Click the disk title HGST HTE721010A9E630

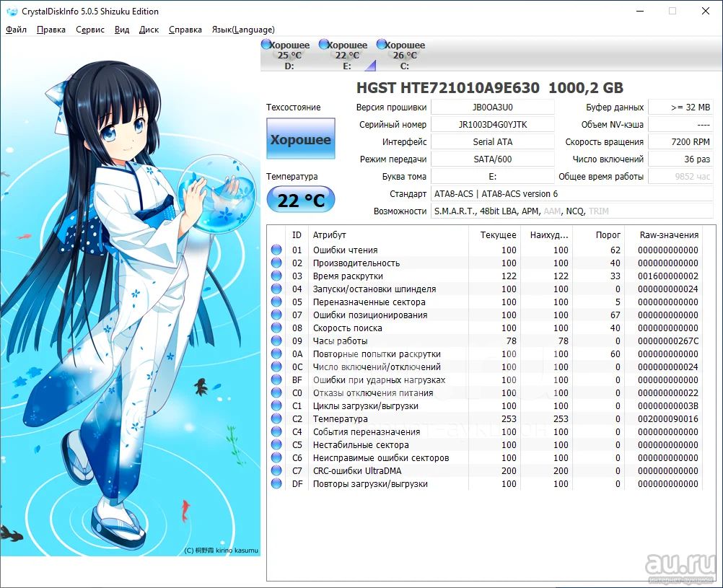click(447, 87)
